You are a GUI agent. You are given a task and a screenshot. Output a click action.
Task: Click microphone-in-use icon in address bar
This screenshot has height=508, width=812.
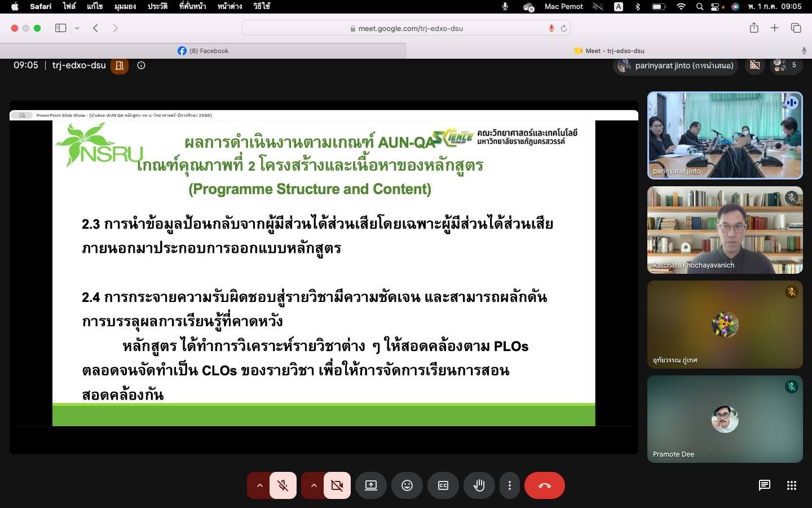(x=551, y=28)
